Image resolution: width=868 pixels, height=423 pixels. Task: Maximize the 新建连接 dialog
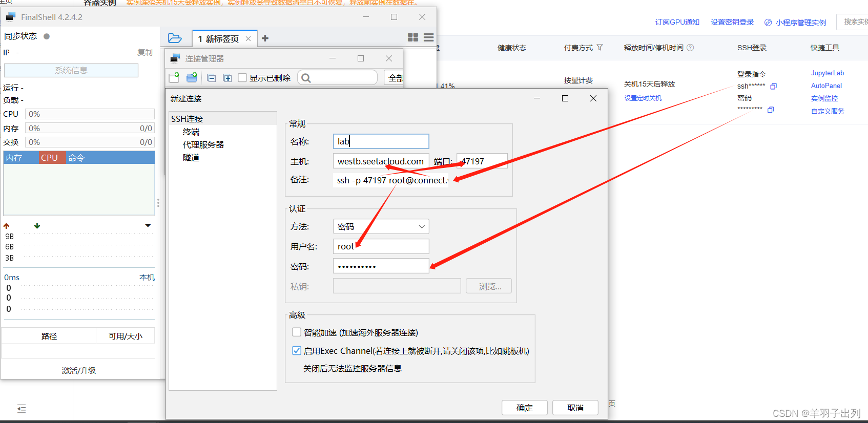[565, 98]
